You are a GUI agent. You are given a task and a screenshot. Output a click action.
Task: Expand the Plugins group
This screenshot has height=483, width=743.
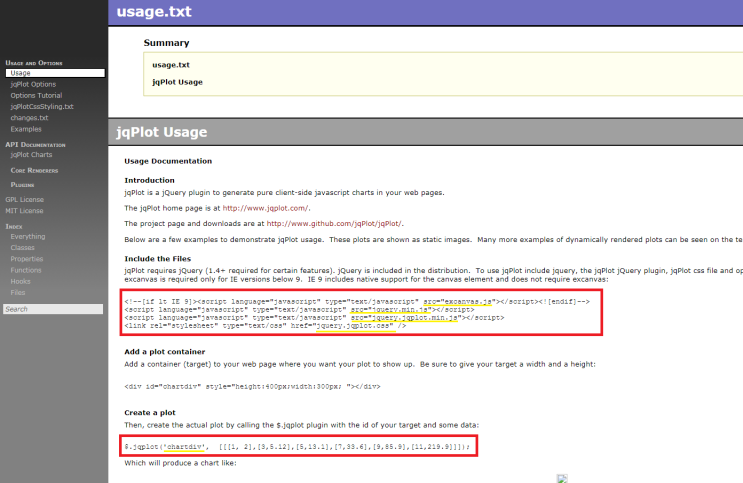click(x=22, y=185)
